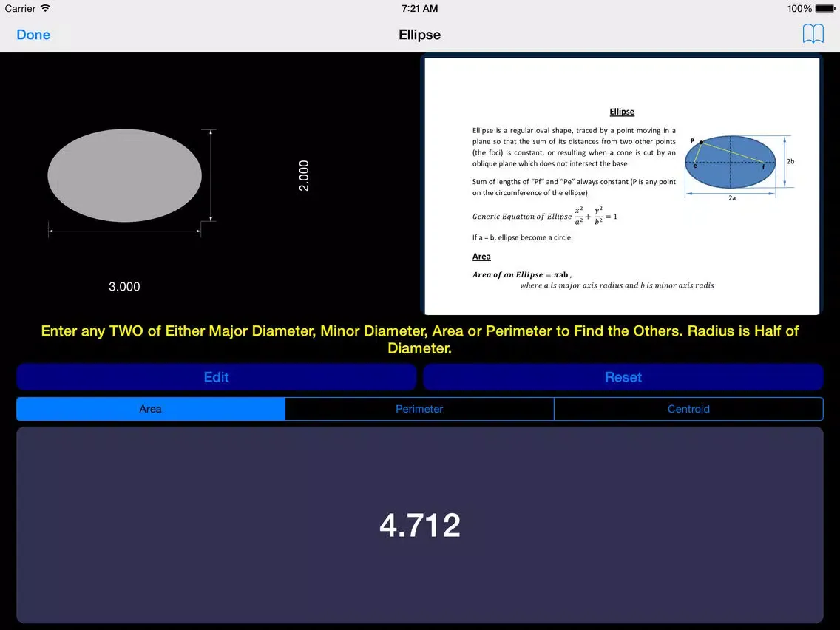Tap Done to close Ellipse screen
Viewport: 840px width, 630px height.
coord(33,35)
